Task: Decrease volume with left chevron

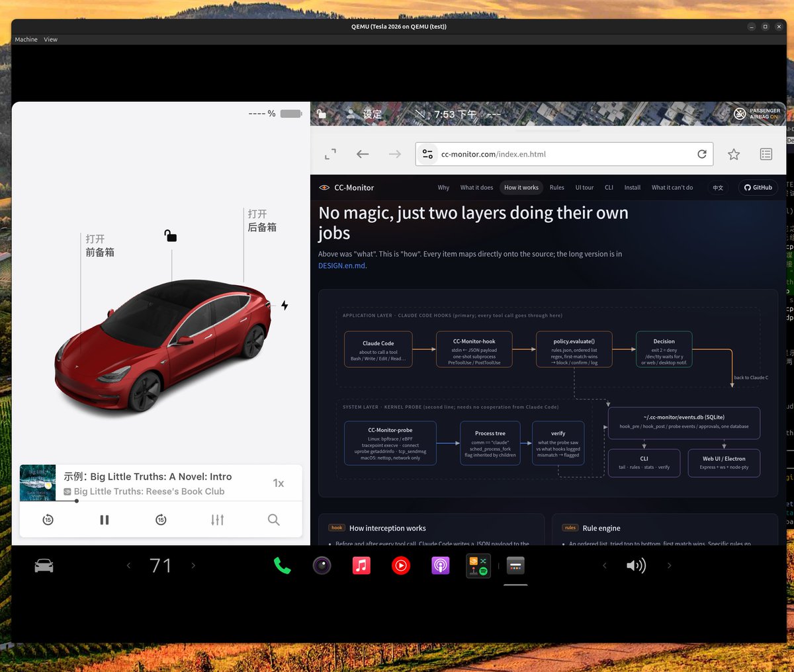Action: point(604,566)
